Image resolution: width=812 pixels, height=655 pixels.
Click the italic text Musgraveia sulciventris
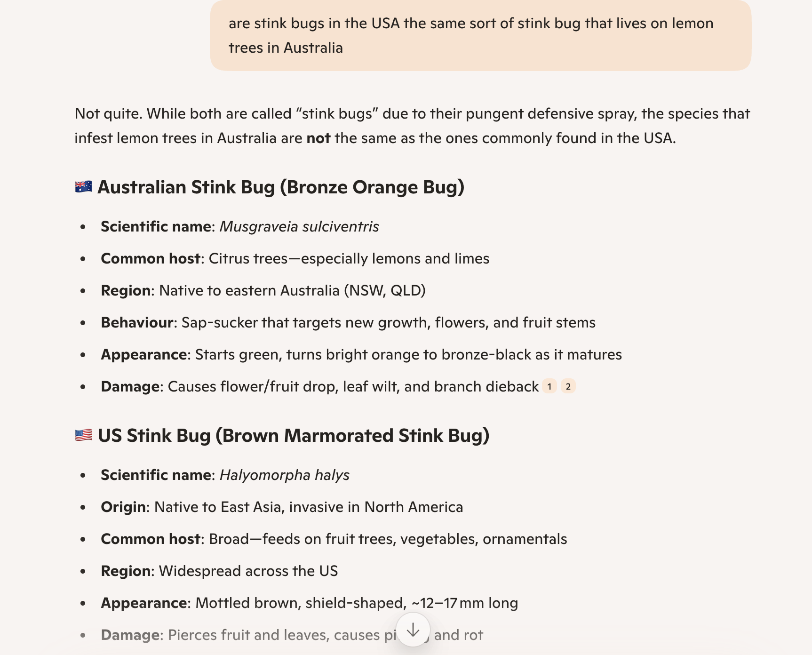pos(299,227)
